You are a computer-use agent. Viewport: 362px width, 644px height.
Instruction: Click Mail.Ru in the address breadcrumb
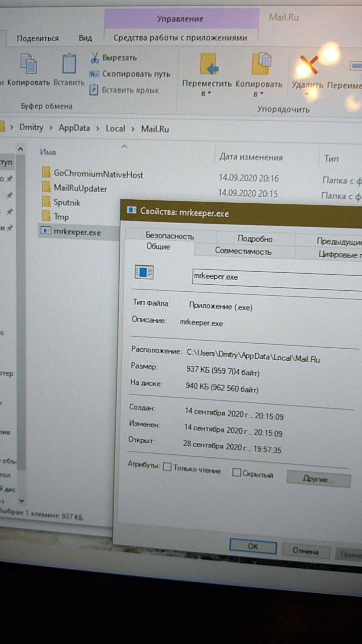[155, 129]
